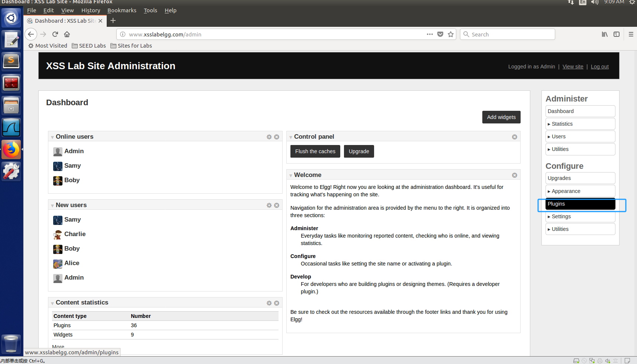
Task: Open the View menu
Action: click(x=68, y=10)
